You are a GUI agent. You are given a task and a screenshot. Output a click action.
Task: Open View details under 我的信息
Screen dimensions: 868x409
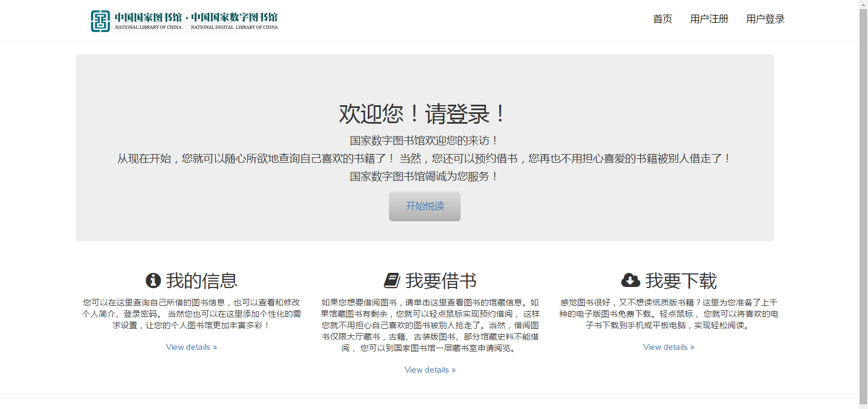192,347
